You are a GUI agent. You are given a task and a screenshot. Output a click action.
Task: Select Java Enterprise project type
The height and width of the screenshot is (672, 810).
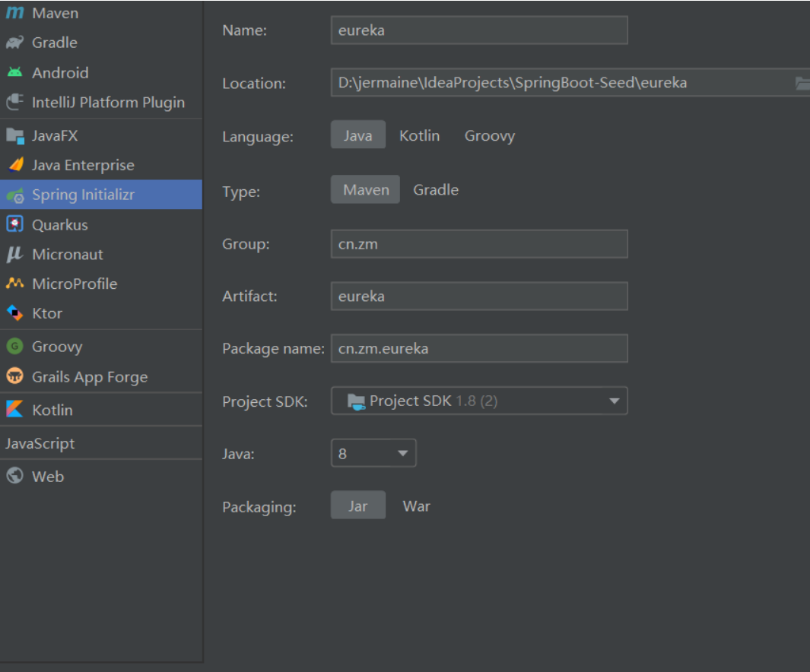101,165
